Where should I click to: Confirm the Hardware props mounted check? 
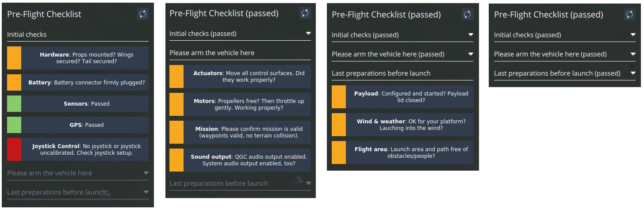tap(78, 58)
